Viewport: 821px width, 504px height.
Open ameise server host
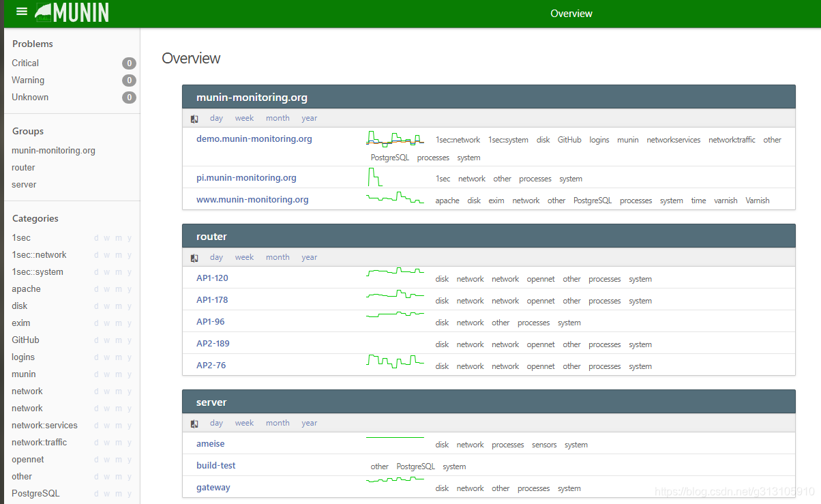pos(210,443)
